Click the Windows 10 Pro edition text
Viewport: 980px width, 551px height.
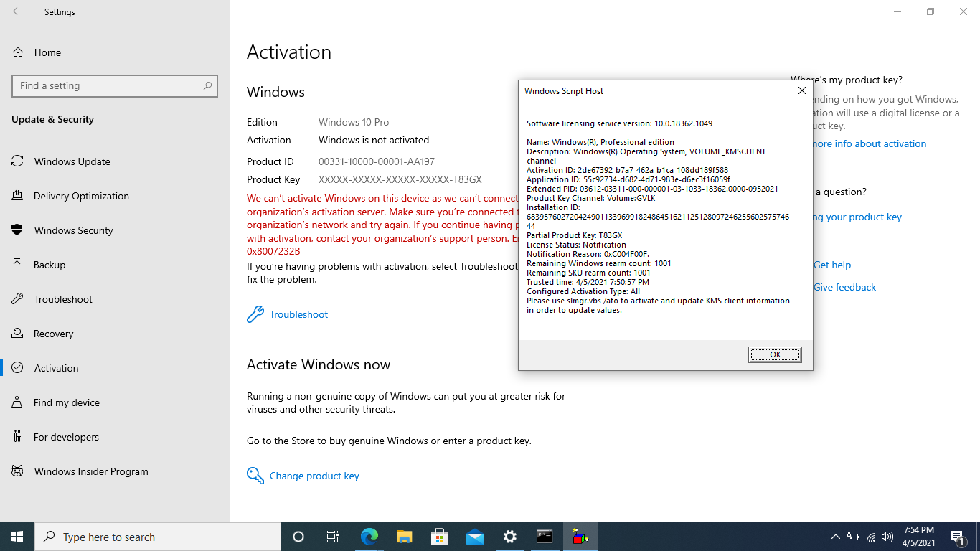(x=354, y=122)
